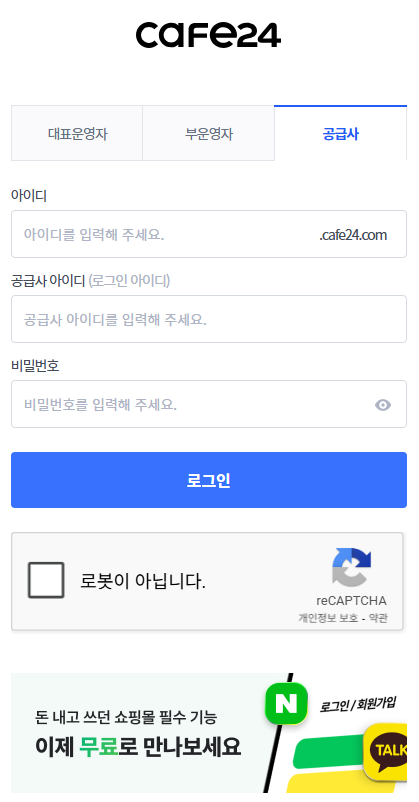Focus the 비밀번호 input field
The image size is (419, 802).
tap(209, 404)
